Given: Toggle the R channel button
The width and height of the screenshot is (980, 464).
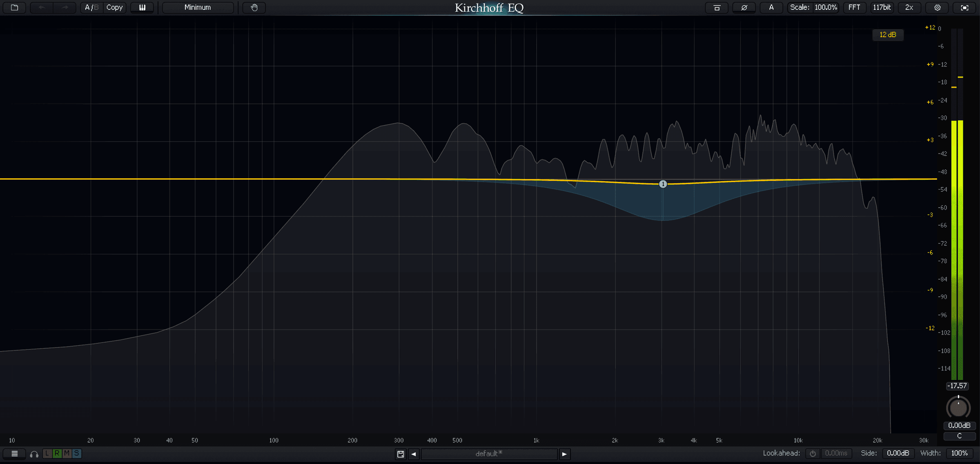Looking at the screenshot, I should [x=57, y=453].
